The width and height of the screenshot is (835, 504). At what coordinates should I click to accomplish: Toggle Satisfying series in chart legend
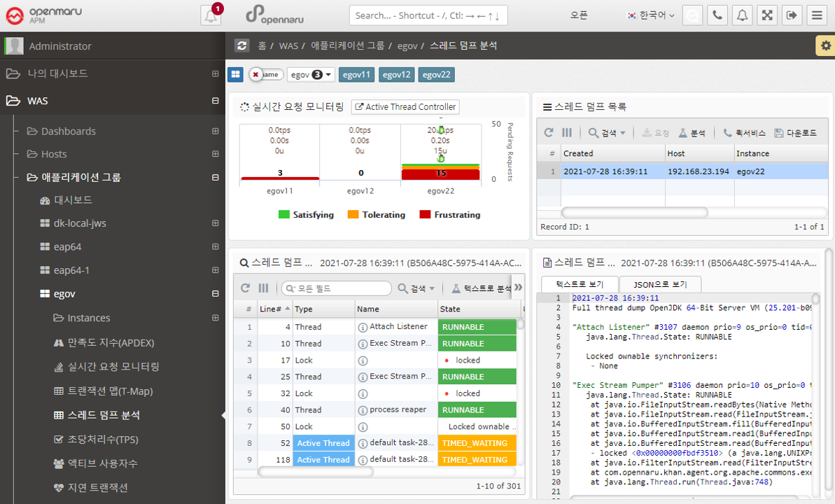[306, 215]
